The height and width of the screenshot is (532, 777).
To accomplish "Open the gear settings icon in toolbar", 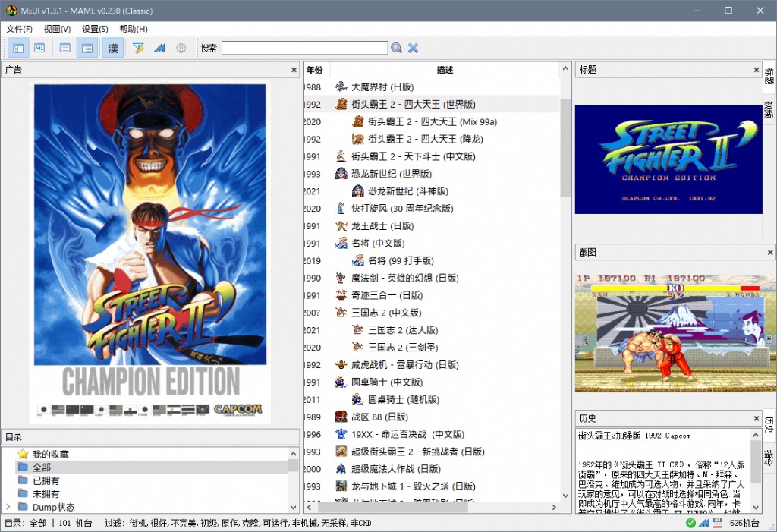I will [x=181, y=48].
